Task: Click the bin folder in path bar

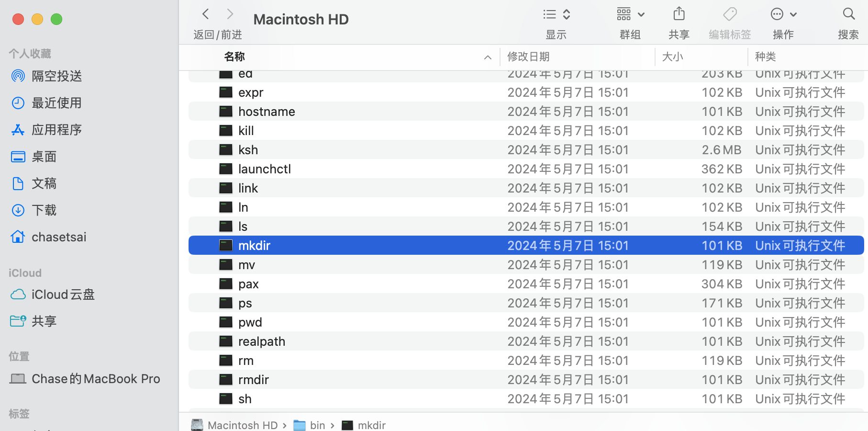Action: click(309, 425)
